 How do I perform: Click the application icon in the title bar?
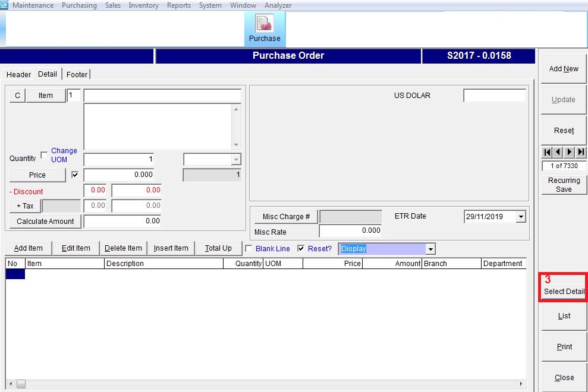[x=5, y=5]
